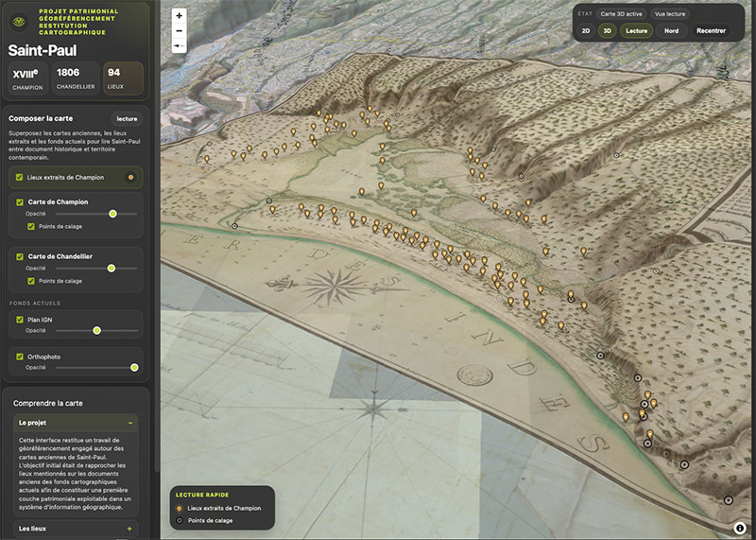Screen dimensions: 756x540
Task: Click the Vue lecture status chip
Action: click(670, 14)
